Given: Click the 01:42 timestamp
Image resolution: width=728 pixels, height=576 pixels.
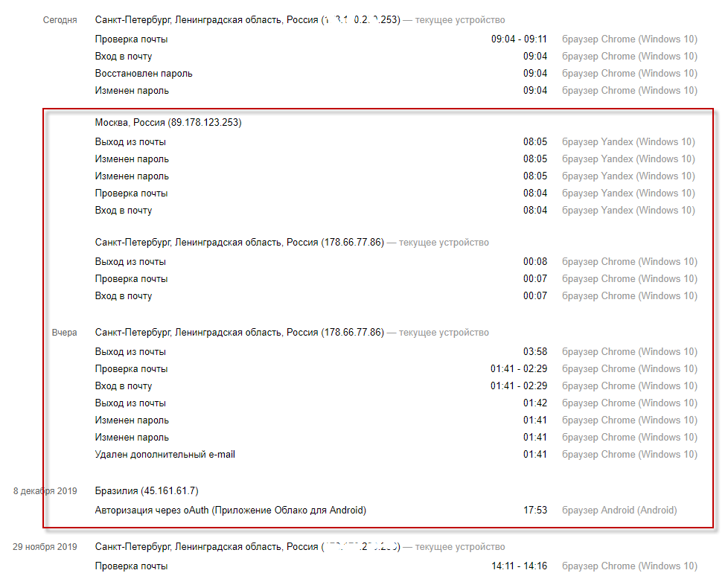Looking at the screenshot, I should tap(534, 403).
